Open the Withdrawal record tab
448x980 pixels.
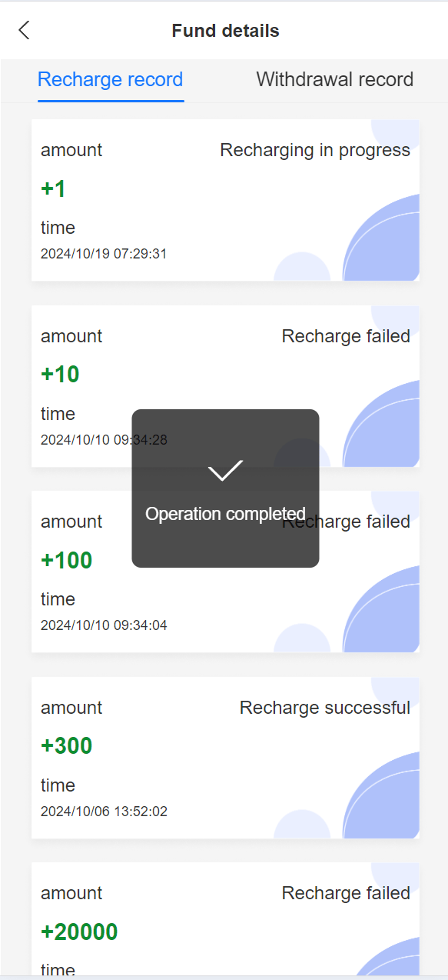(335, 79)
